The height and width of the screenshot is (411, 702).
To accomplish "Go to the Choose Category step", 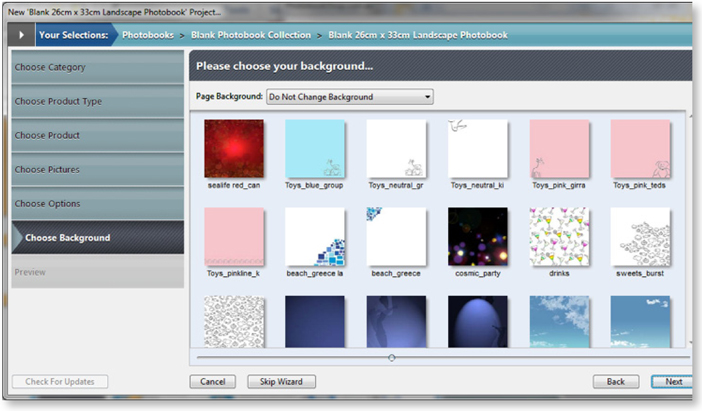I will pyautogui.click(x=97, y=67).
